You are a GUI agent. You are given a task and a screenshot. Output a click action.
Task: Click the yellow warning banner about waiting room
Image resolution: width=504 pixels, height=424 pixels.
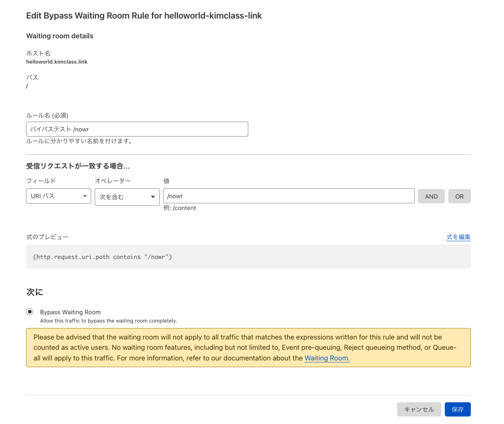click(248, 347)
